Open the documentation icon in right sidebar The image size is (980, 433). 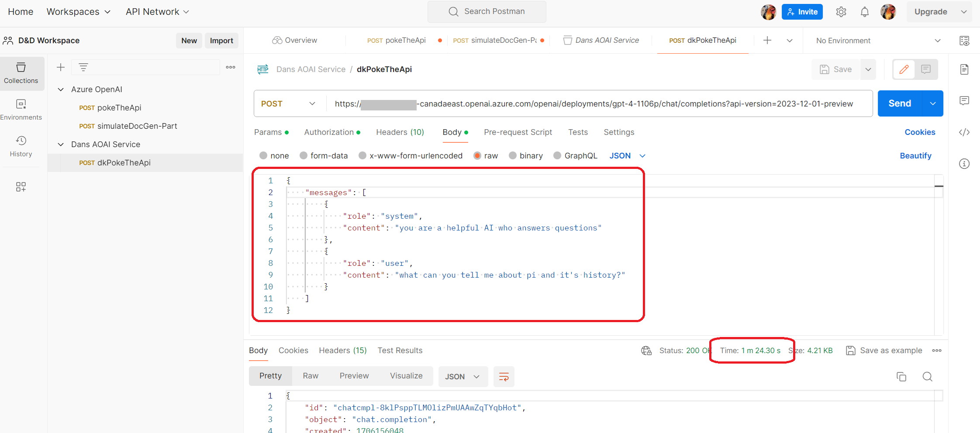[x=964, y=69]
